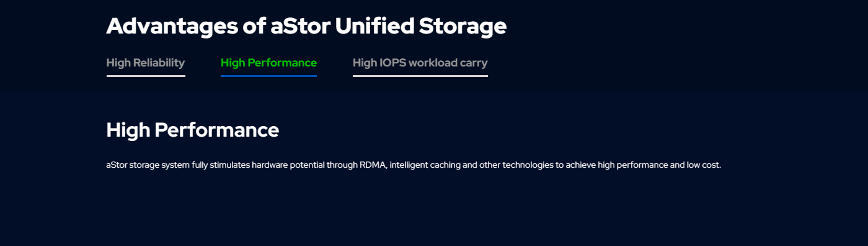Click the word Unified in the main title
This screenshot has width=868, height=246.
click(374, 26)
